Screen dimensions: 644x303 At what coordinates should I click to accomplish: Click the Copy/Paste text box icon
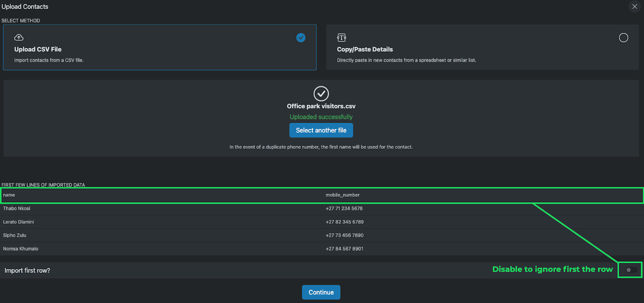click(x=341, y=38)
